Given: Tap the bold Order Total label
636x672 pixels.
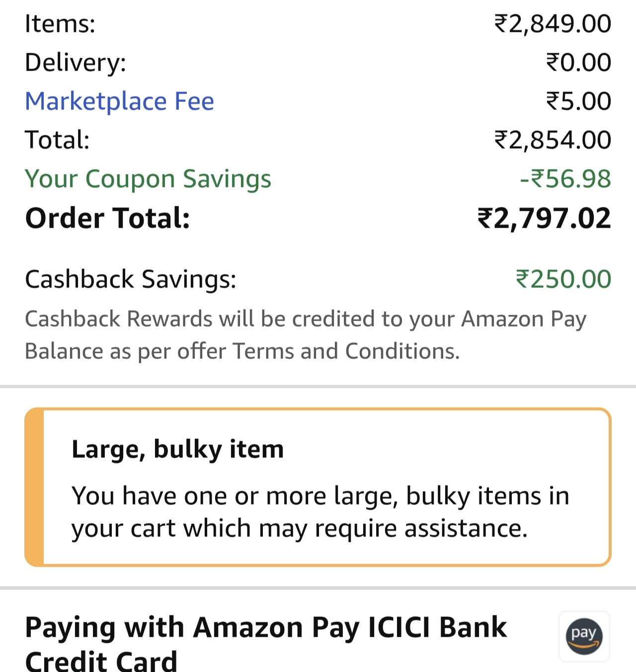Looking at the screenshot, I should 107,218.
